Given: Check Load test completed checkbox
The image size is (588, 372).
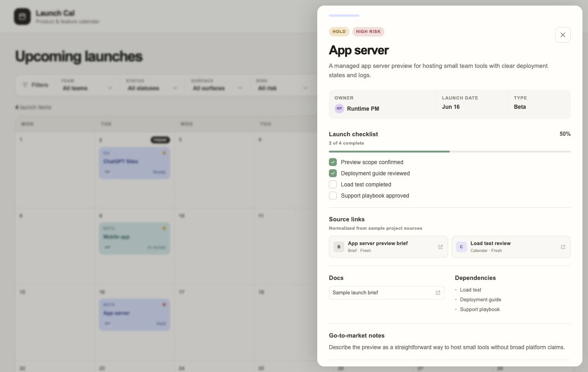Looking at the screenshot, I should pyautogui.click(x=333, y=185).
